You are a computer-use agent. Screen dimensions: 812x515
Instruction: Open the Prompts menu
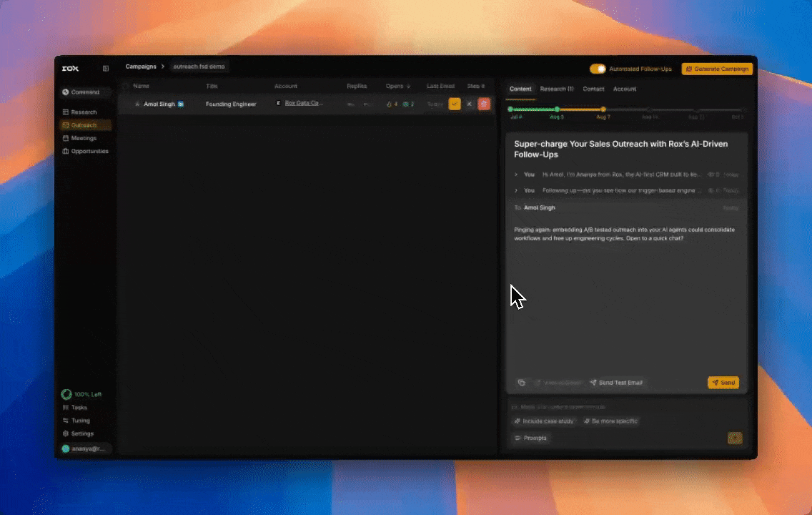530,438
